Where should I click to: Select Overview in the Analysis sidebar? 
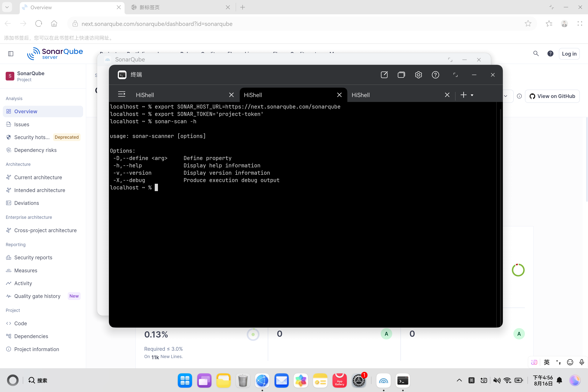click(43, 112)
